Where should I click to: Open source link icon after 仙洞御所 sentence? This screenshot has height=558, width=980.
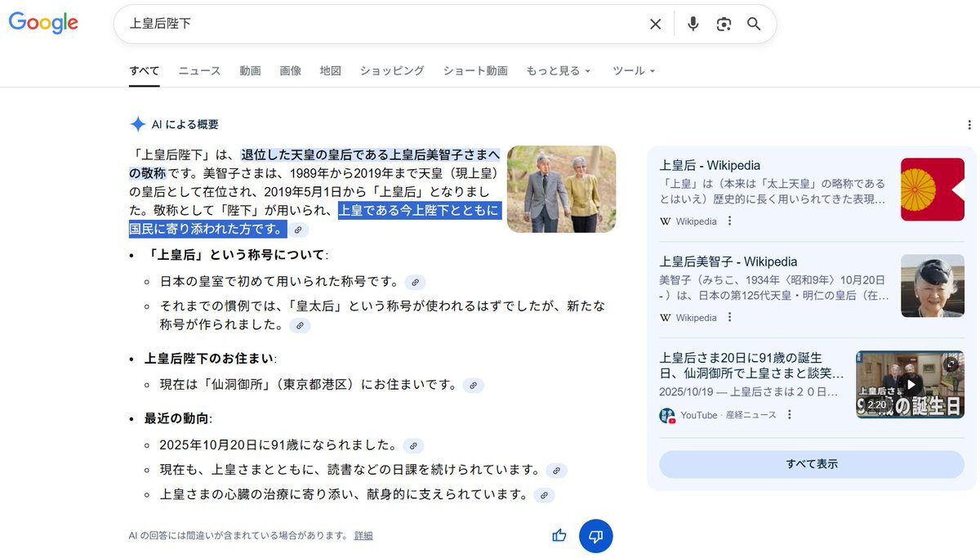coord(473,386)
